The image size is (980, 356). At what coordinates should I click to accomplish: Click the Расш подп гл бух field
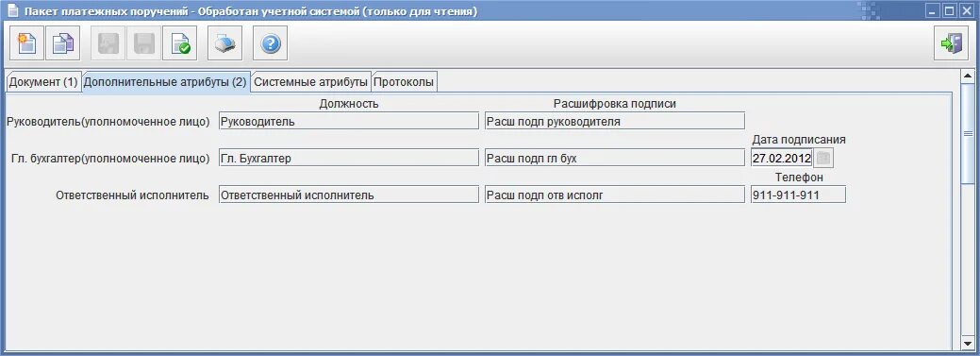614,159
